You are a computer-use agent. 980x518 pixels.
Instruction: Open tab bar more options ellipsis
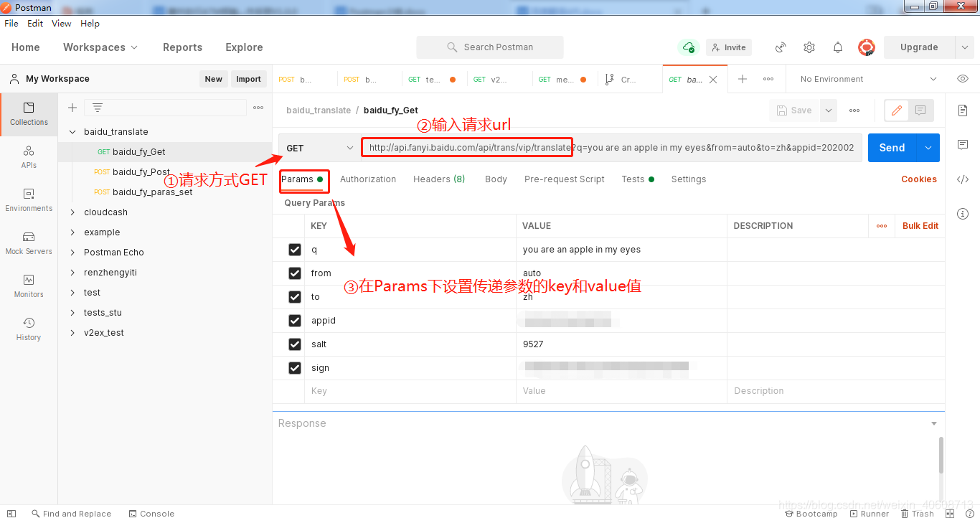pos(768,79)
